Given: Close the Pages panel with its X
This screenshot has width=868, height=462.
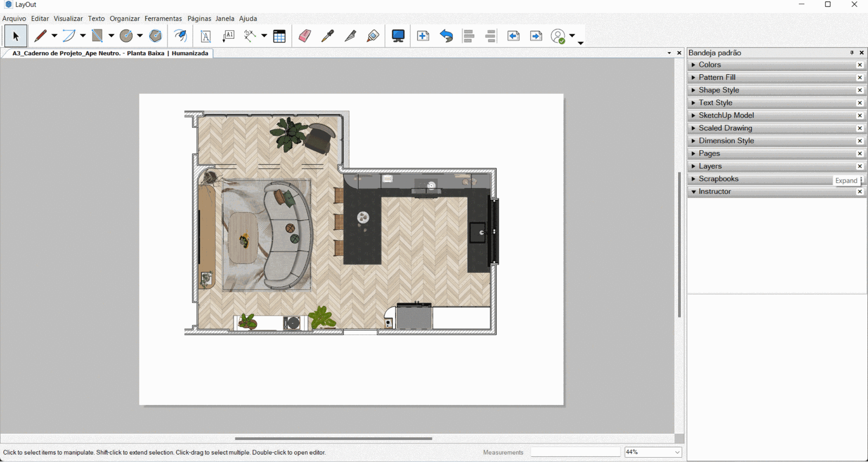Looking at the screenshot, I should pyautogui.click(x=860, y=153).
